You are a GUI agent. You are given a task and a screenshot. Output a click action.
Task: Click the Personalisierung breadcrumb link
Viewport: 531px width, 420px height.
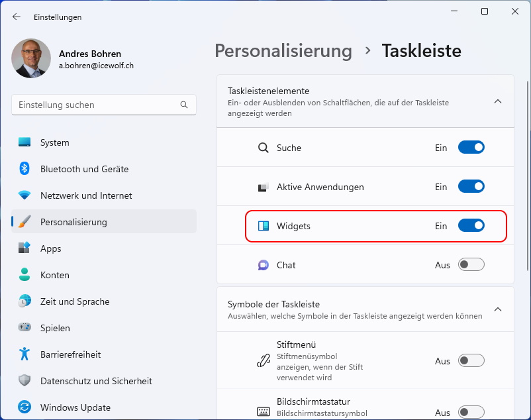point(283,51)
